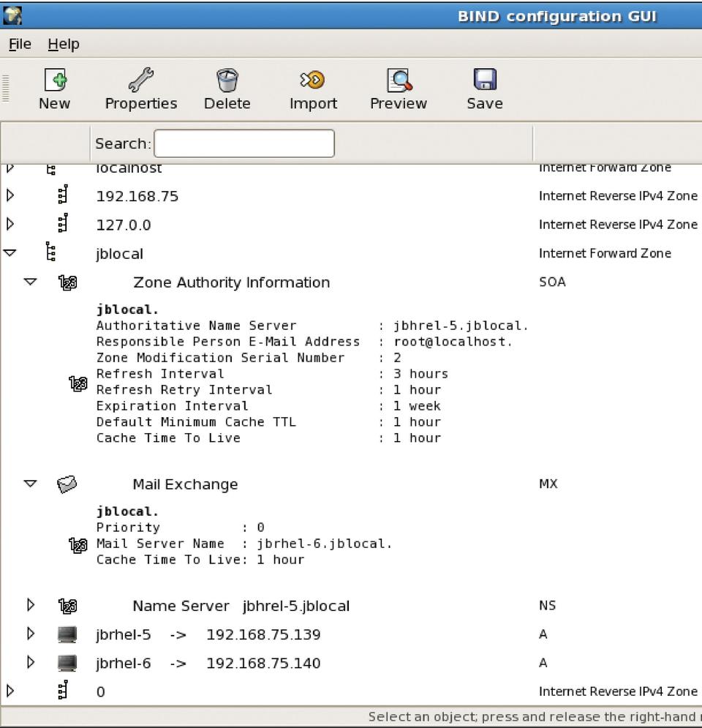This screenshot has height=728, width=702.
Task: Expand the Name Server jbhrel-5.jblocal record
Action: [31, 605]
